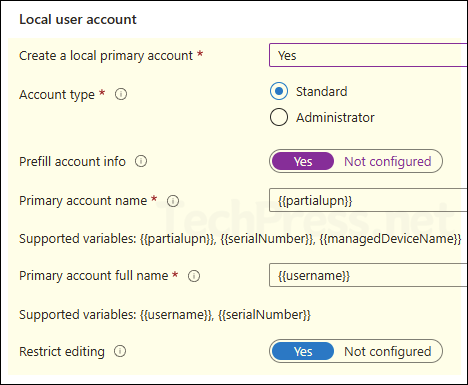
Task: Open info tooltip beside Account type
Action: pos(121,94)
